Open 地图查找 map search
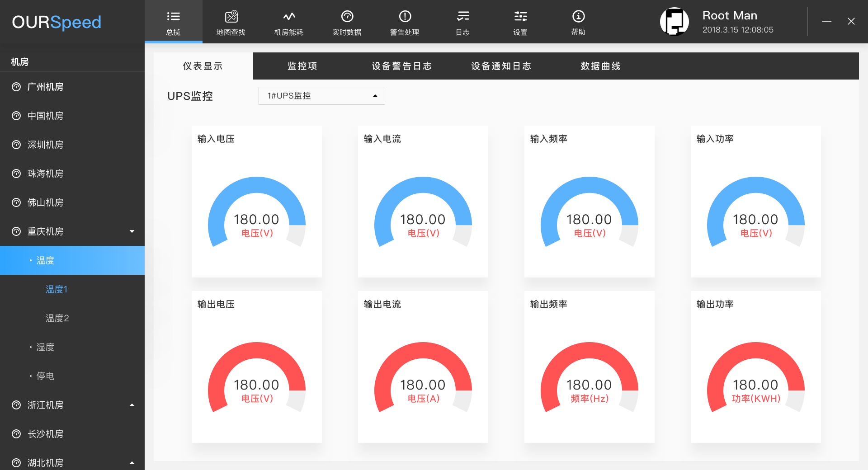868x470 pixels. 231,22
